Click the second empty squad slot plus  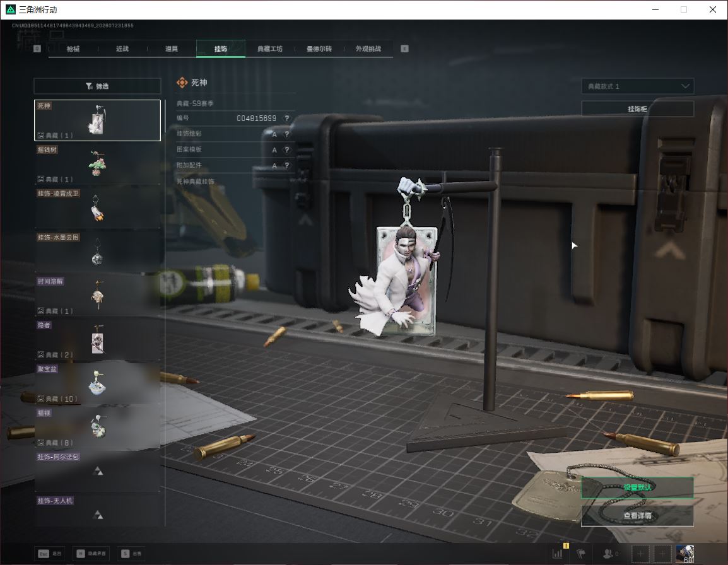coord(662,554)
